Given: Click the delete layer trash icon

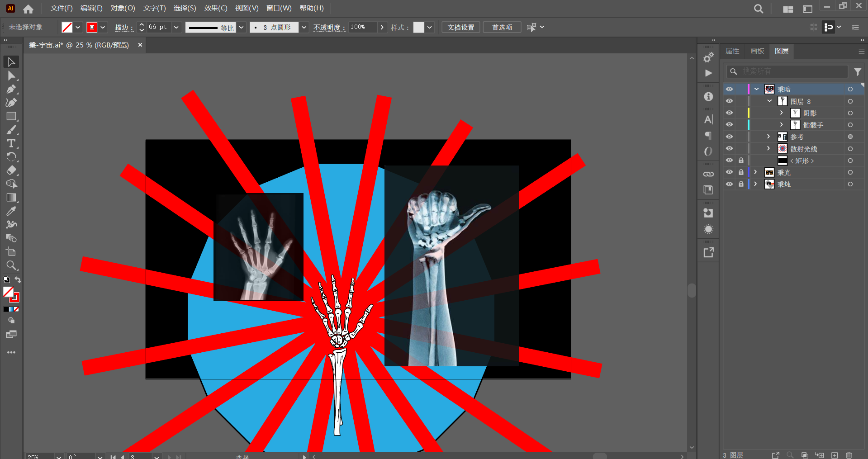Looking at the screenshot, I should point(849,455).
